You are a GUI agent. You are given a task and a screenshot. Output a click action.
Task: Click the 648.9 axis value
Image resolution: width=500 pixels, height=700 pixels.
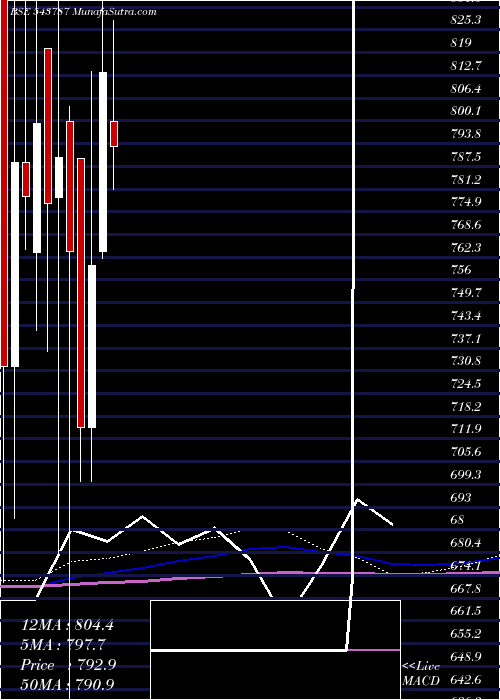(466, 656)
